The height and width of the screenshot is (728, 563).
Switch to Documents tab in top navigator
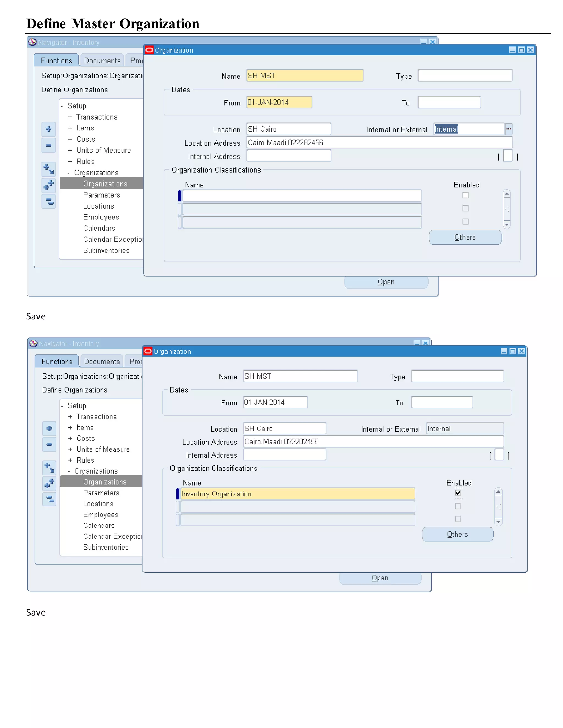pos(102,61)
